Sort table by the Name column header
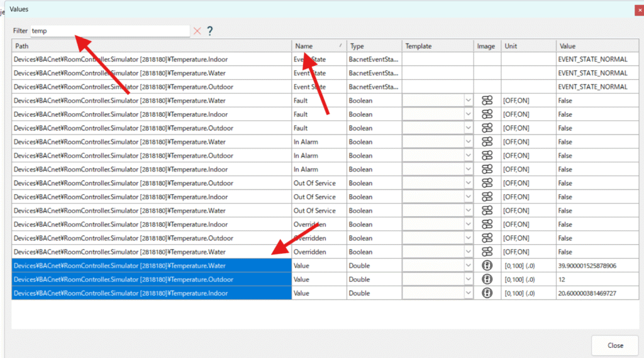Viewport: 644px width, 358px height. [x=319, y=46]
